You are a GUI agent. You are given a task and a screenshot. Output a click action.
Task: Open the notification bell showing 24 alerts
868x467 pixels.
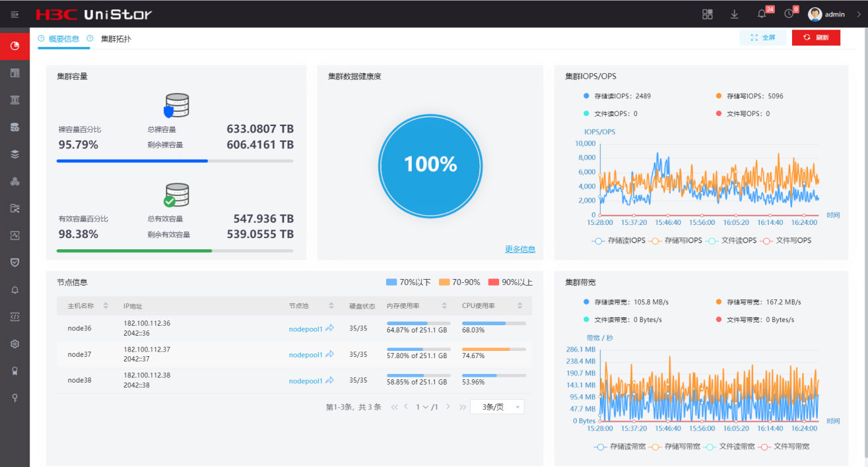pyautogui.click(x=762, y=14)
